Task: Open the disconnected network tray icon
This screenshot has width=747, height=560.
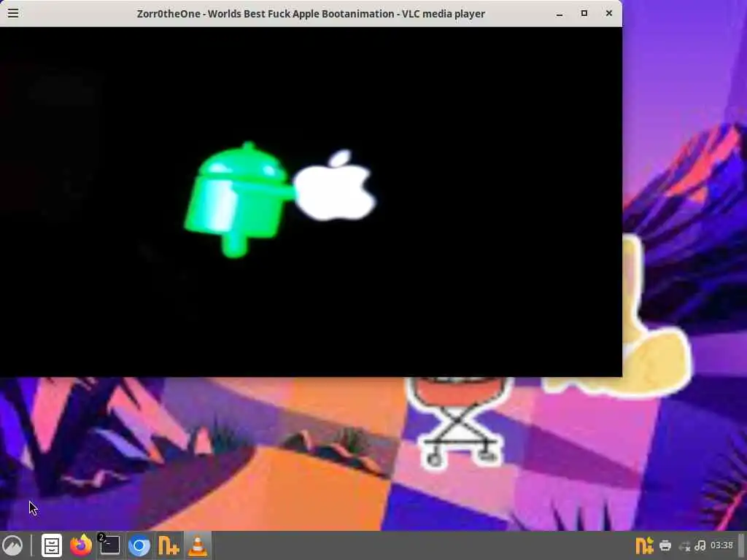Action: coord(684,546)
